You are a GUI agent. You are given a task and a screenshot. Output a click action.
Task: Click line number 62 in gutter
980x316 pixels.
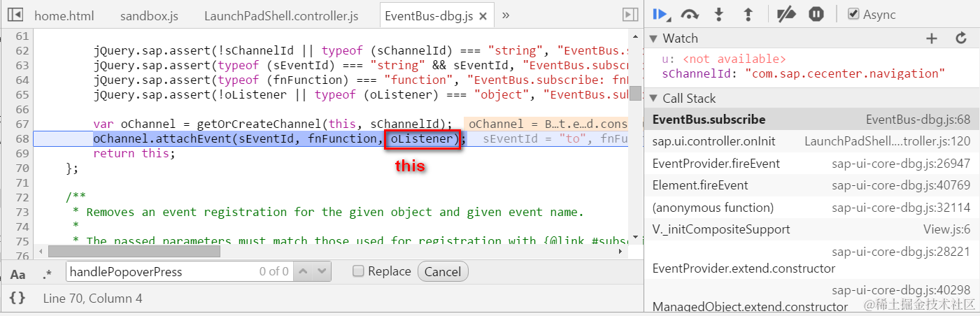(x=22, y=50)
